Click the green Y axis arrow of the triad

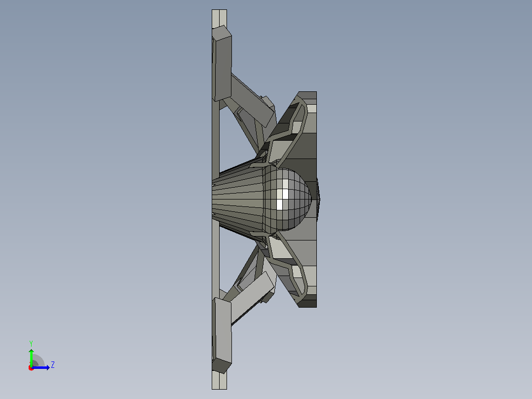(x=31, y=357)
